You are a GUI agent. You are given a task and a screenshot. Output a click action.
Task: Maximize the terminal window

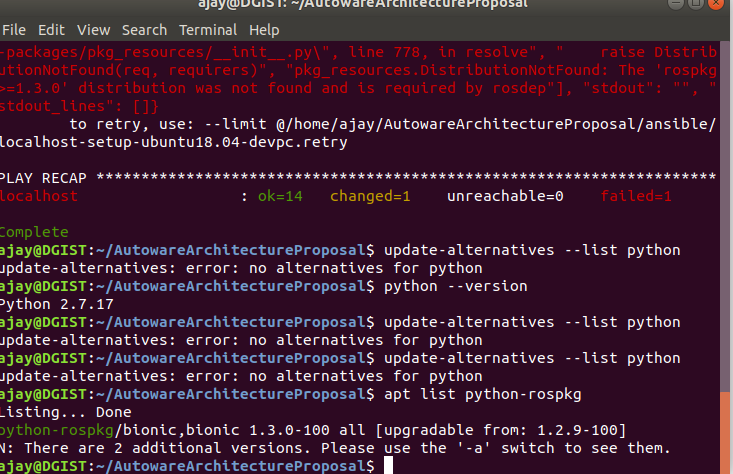696,4
